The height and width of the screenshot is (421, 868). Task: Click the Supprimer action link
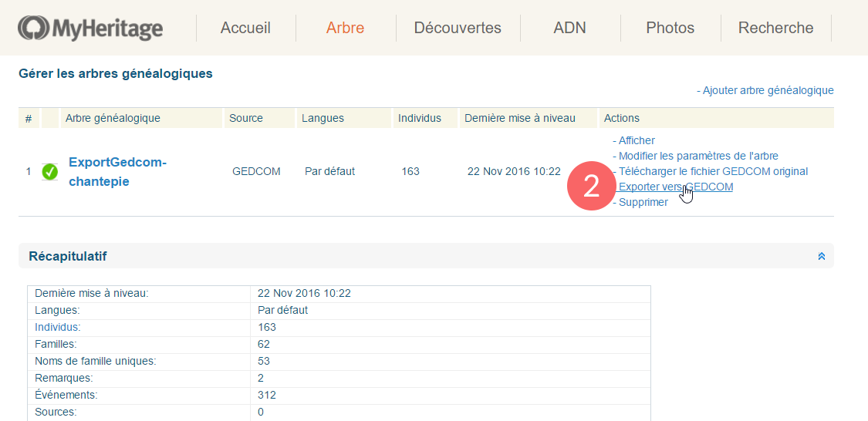[x=643, y=202]
